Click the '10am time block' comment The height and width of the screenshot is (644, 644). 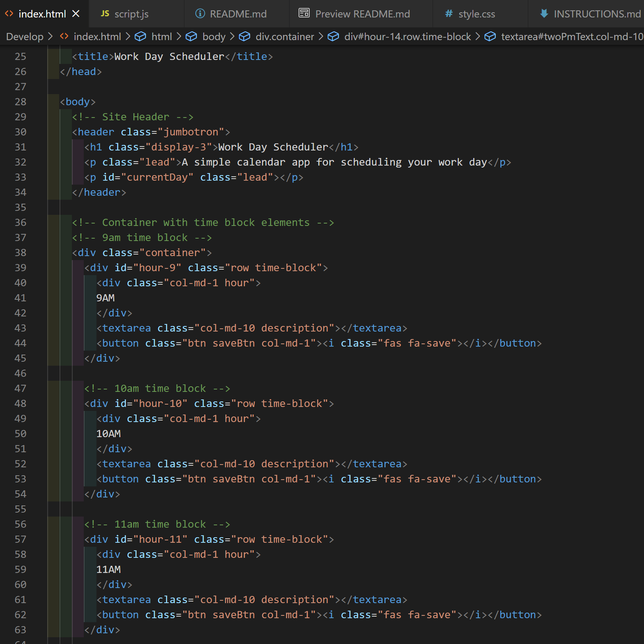(157, 389)
